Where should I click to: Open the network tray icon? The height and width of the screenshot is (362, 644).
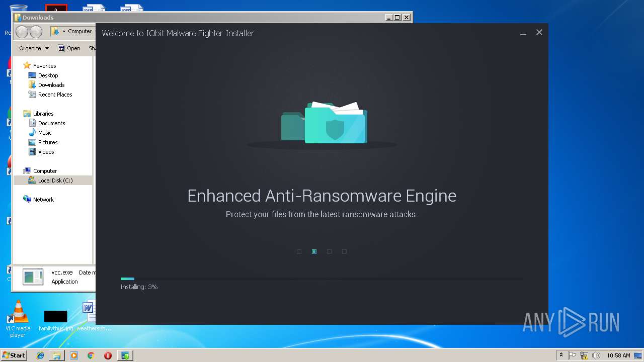click(x=584, y=355)
